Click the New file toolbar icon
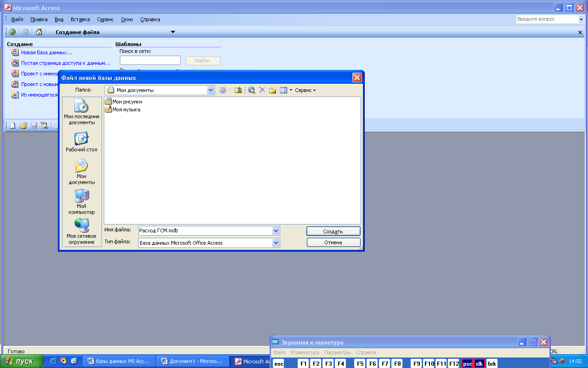Screen dimensions: 588x368 pyautogui.click(x=13, y=125)
